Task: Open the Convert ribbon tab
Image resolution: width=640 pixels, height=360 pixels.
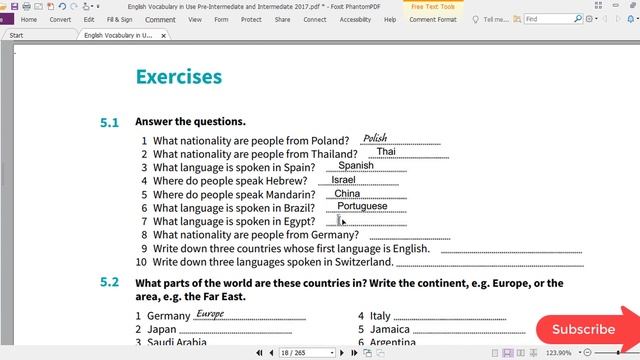Action: pos(60,19)
